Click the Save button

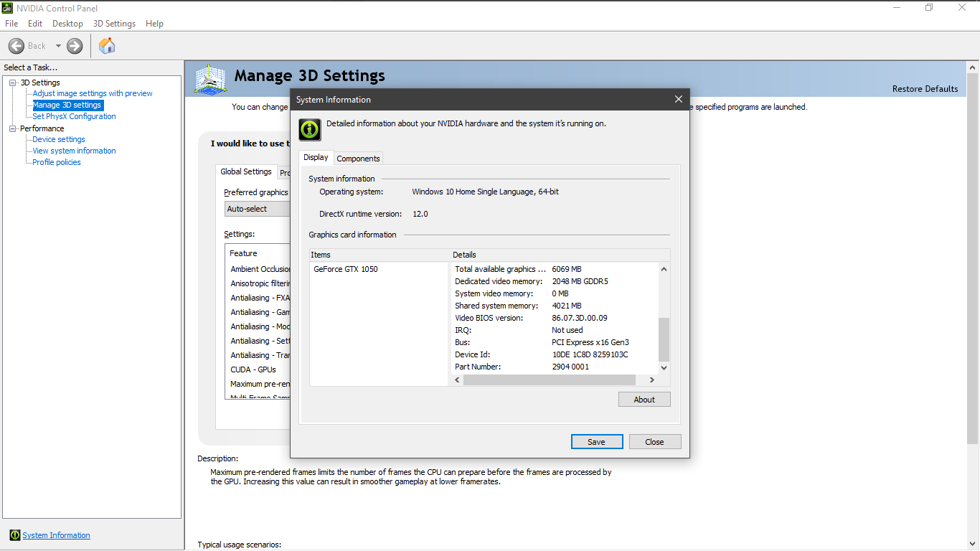pyautogui.click(x=597, y=442)
